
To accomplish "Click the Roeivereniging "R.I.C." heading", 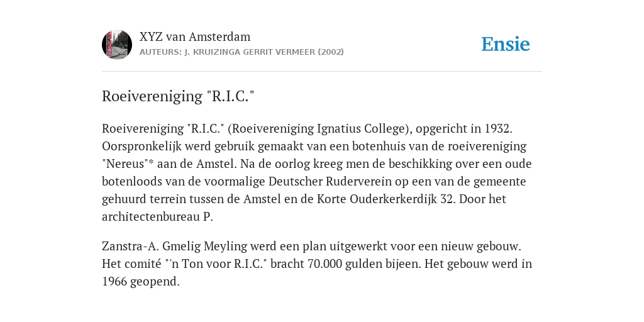I will 178,96.
